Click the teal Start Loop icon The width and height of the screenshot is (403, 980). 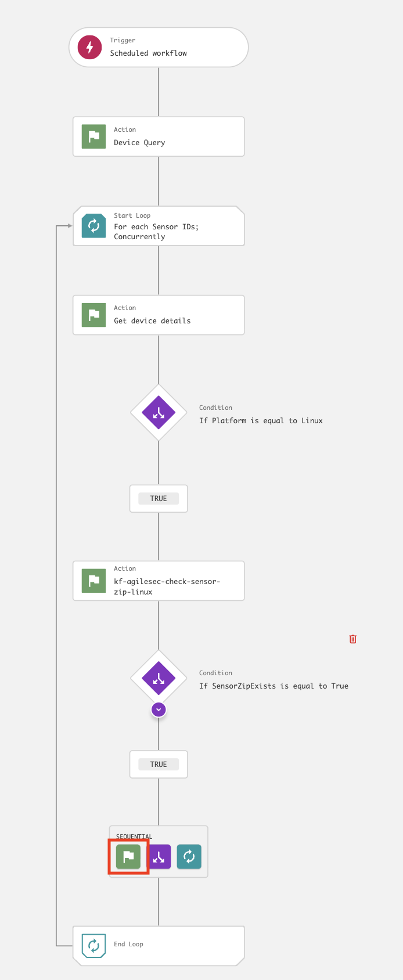coord(93,226)
